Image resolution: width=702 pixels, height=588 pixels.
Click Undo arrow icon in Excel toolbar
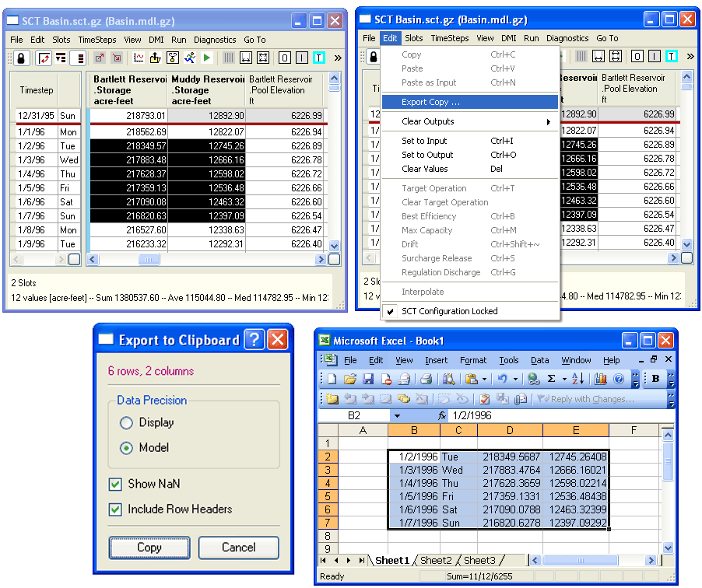coord(502,379)
